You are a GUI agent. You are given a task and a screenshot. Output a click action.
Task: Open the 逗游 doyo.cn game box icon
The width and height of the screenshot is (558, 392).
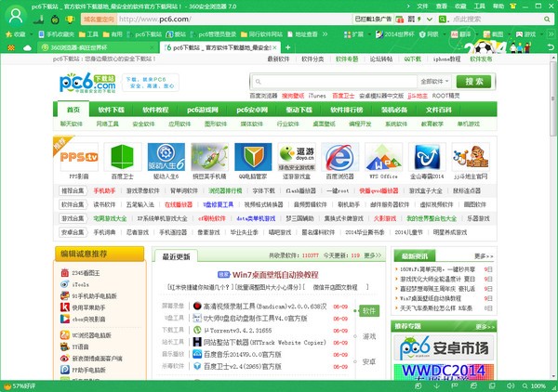pos(297,157)
